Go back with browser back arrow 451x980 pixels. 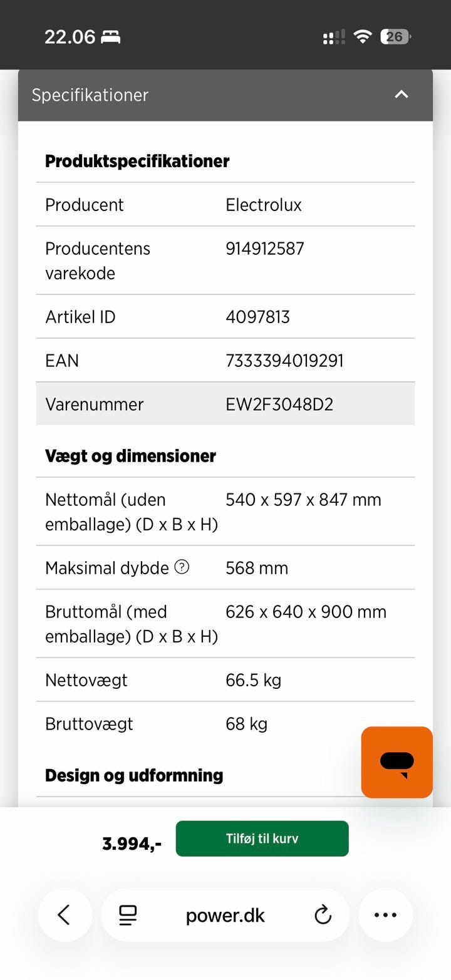[x=65, y=915]
